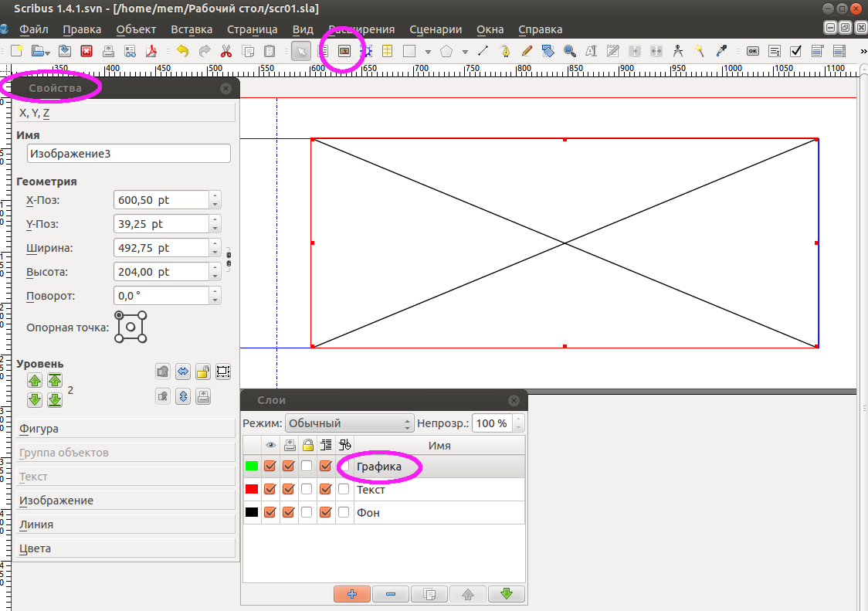The image size is (868, 611).
Task: Toggle visibility of Графика layer
Action: click(270, 467)
